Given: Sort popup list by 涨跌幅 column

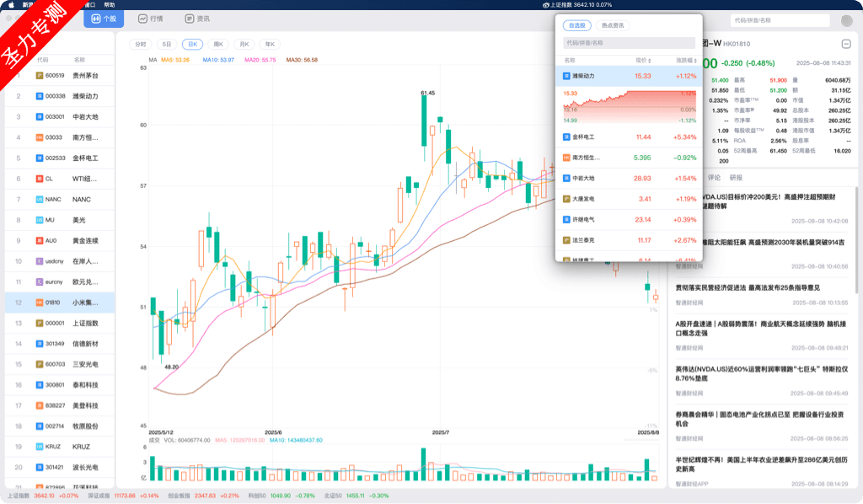Looking at the screenshot, I should [x=684, y=61].
